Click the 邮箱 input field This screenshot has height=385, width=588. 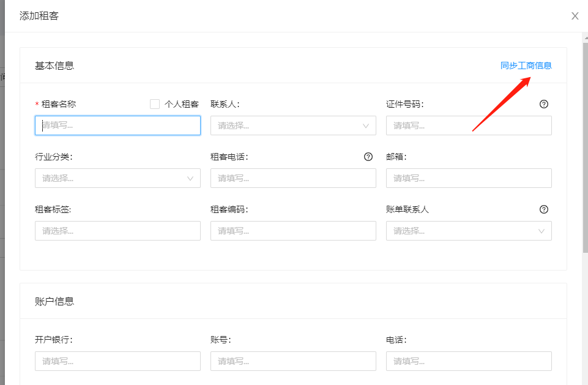pos(468,178)
